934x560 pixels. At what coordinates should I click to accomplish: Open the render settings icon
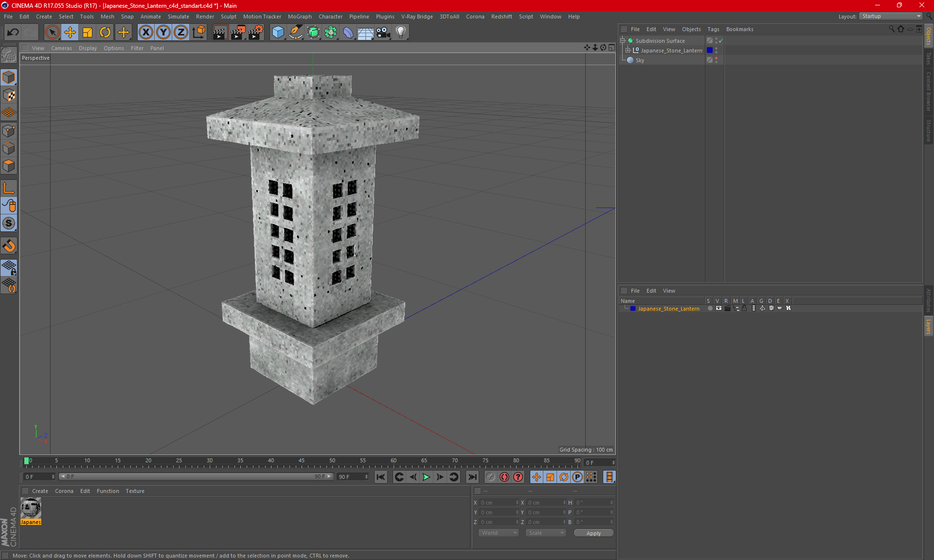256,32
